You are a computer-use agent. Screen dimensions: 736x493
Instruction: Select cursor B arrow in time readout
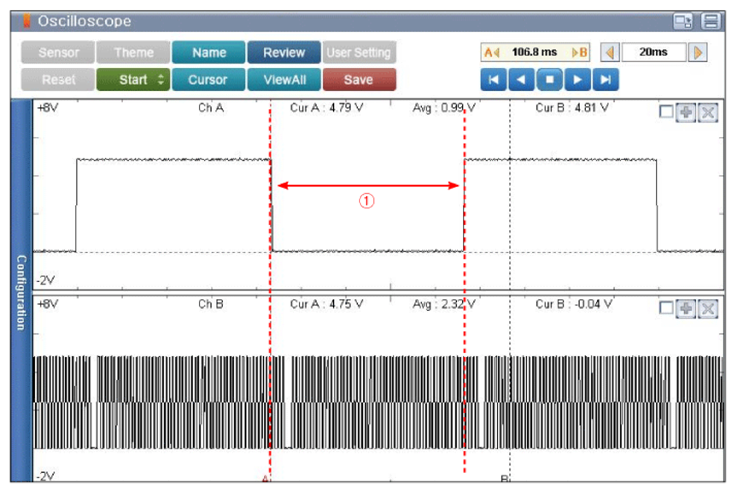tap(580, 52)
